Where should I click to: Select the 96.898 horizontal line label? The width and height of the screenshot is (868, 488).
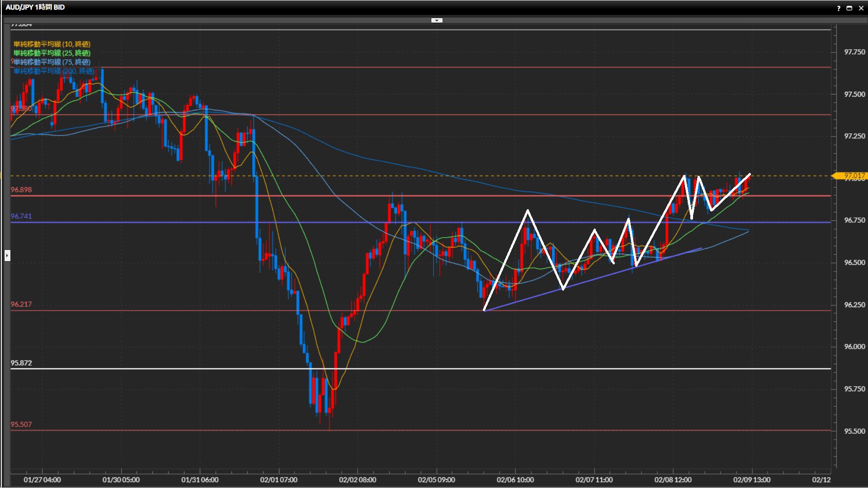tap(21, 190)
